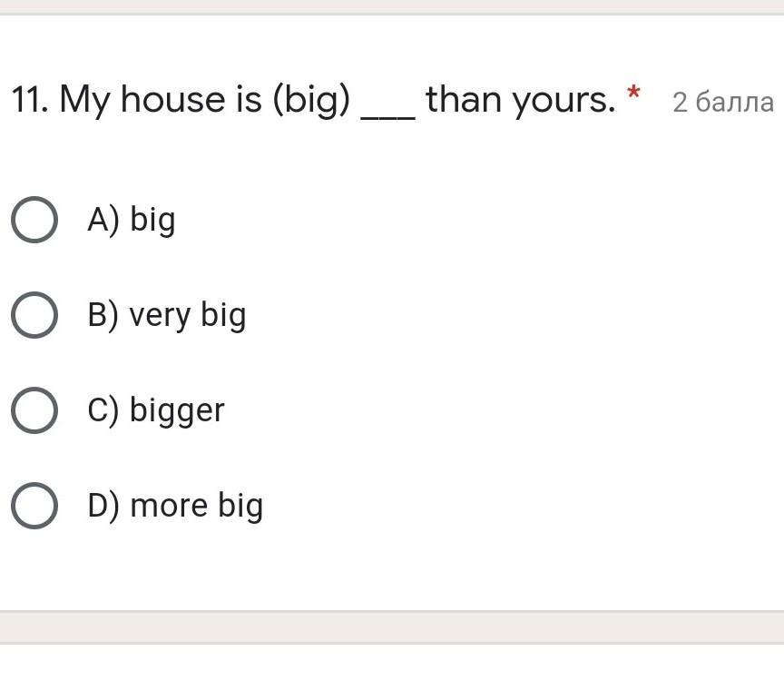Click the blank underline in the question
The image size is (784, 690).
(x=388, y=117)
